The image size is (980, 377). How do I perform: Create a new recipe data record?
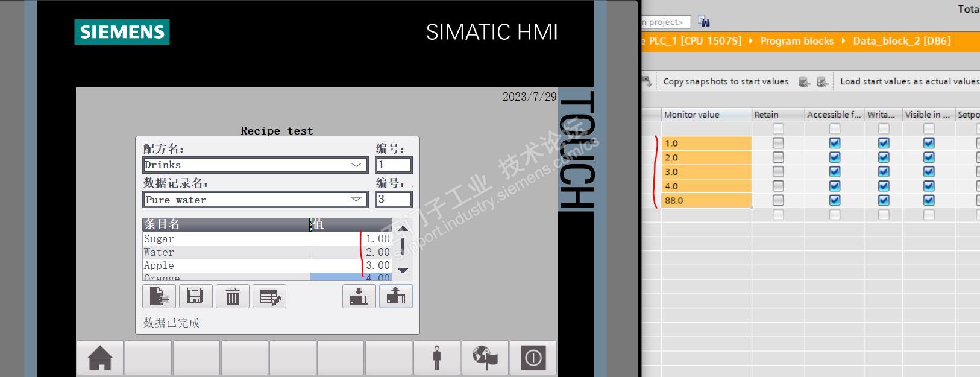coord(159,296)
